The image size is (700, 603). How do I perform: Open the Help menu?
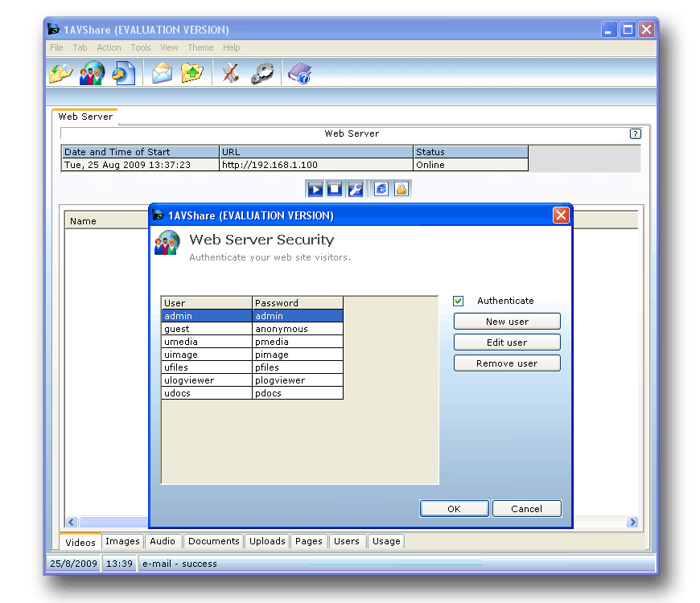pos(231,47)
